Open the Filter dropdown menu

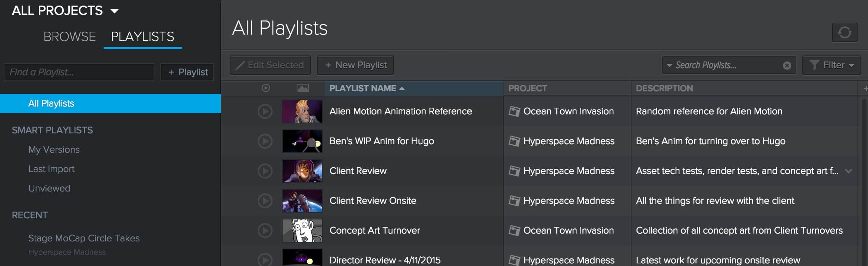pyautogui.click(x=831, y=65)
